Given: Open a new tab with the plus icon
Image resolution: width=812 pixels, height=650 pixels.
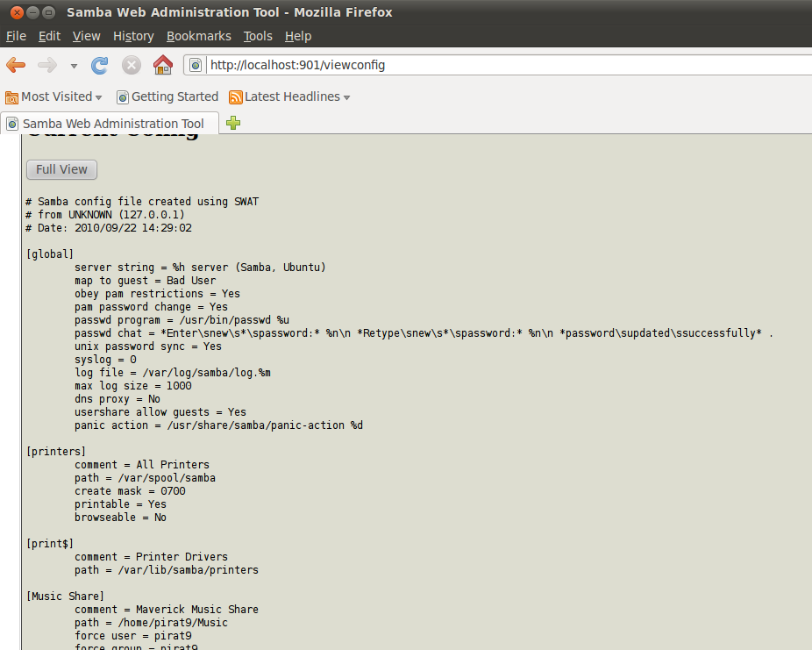Looking at the screenshot, I should (233, 123).
